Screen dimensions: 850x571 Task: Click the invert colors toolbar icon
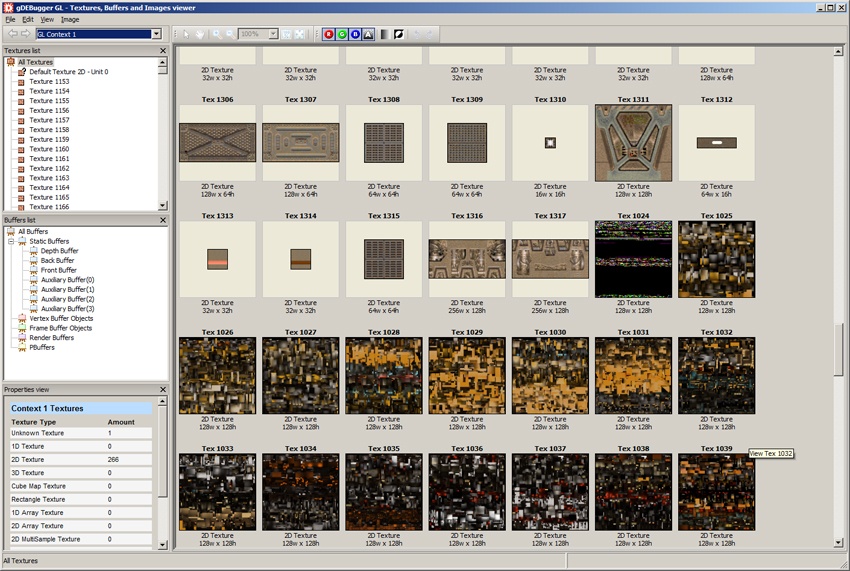click(398, 34)
